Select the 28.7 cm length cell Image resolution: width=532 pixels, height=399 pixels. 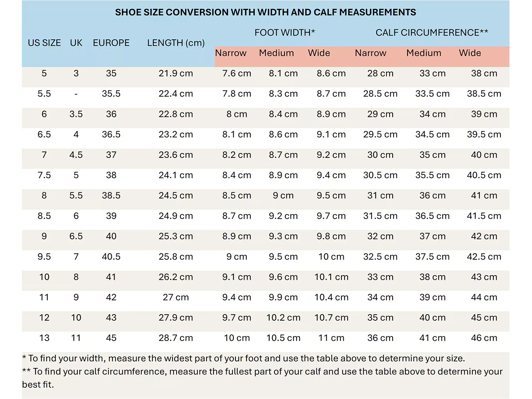pyautogui.click(x=176, y=338)
